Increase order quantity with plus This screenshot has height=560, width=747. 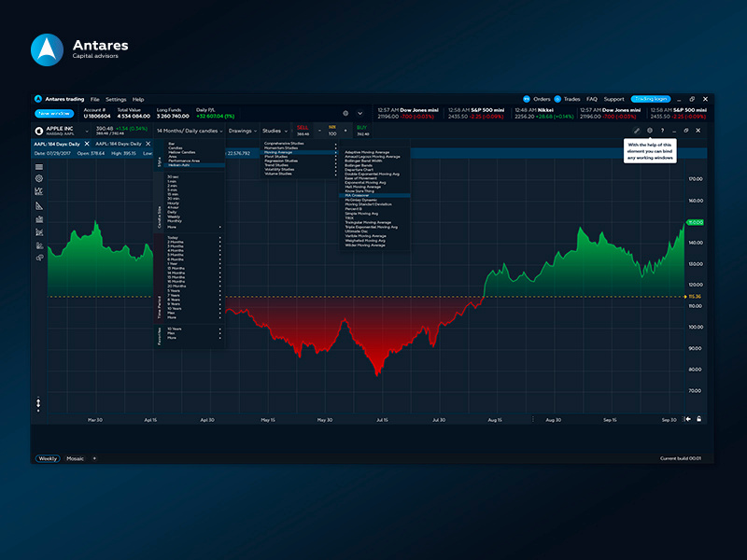coord(345,131)
